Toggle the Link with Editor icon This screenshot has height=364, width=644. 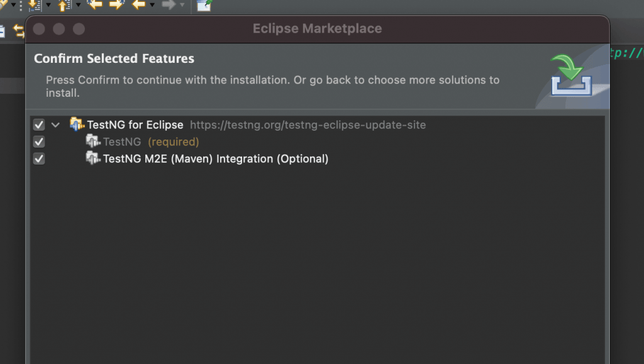point(19,30)
